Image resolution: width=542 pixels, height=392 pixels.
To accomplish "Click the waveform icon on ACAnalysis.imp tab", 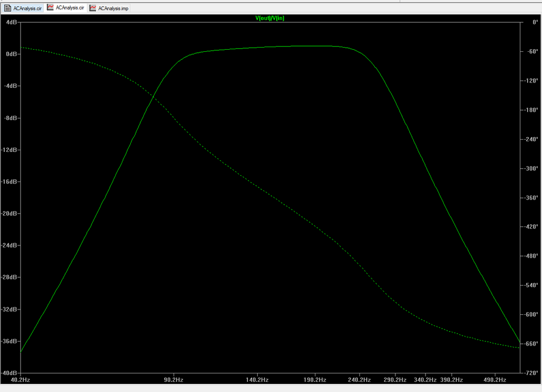I will pyautogui.click(x=93, y=8).
